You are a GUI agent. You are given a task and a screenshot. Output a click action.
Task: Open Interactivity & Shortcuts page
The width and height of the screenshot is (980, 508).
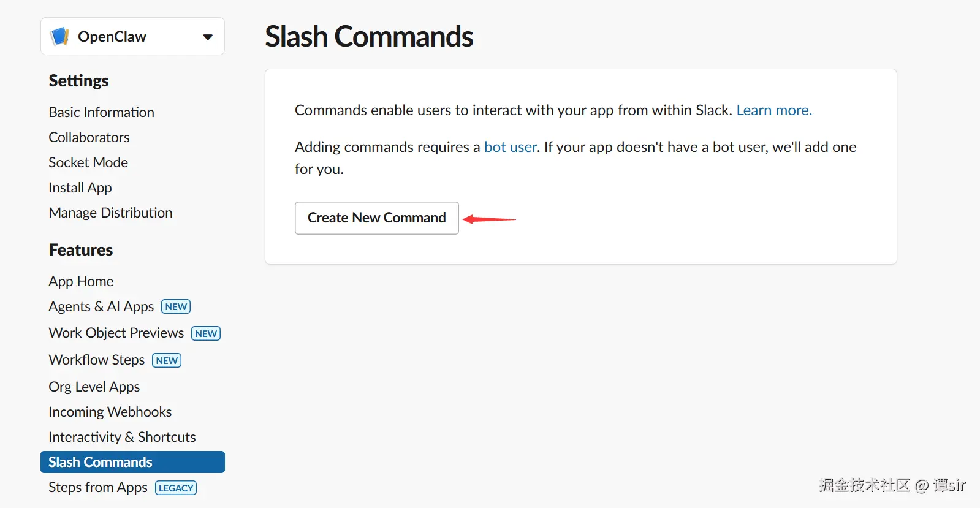coord(122,437)
